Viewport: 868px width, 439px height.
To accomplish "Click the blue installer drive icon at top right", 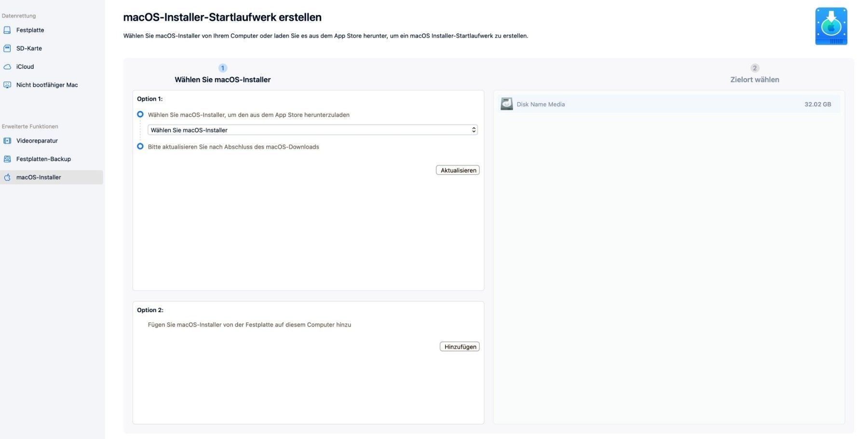I will pyautogui.click(x=831, y=27).
